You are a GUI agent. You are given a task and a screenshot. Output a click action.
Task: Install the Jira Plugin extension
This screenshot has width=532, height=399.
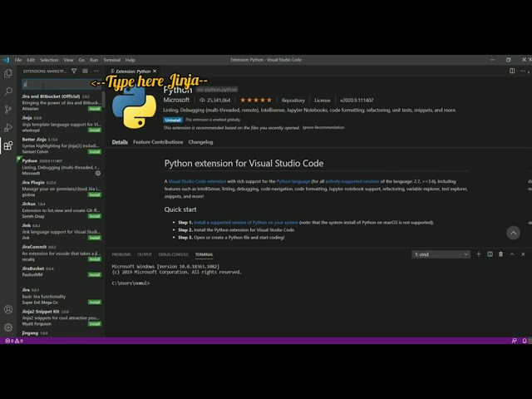point(95,195)
